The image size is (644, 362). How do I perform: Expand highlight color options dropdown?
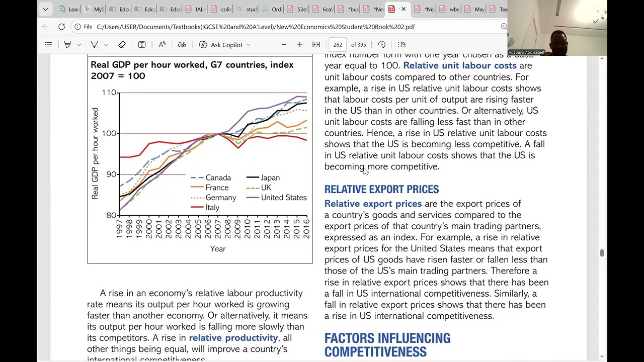tap(79, 45)
